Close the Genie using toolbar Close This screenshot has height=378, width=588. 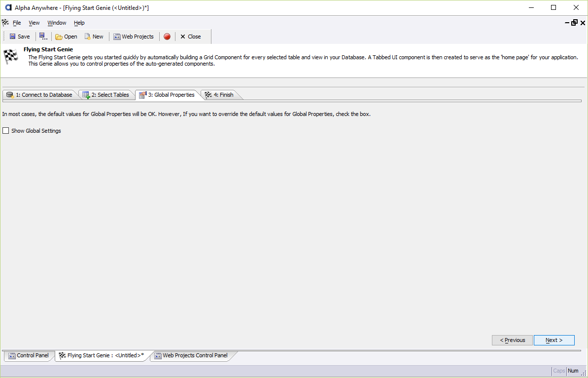(x=191, y=37)
